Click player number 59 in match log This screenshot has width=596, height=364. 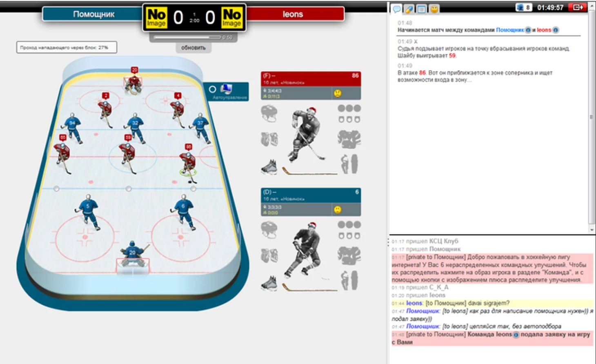click(x=452, y=55)
